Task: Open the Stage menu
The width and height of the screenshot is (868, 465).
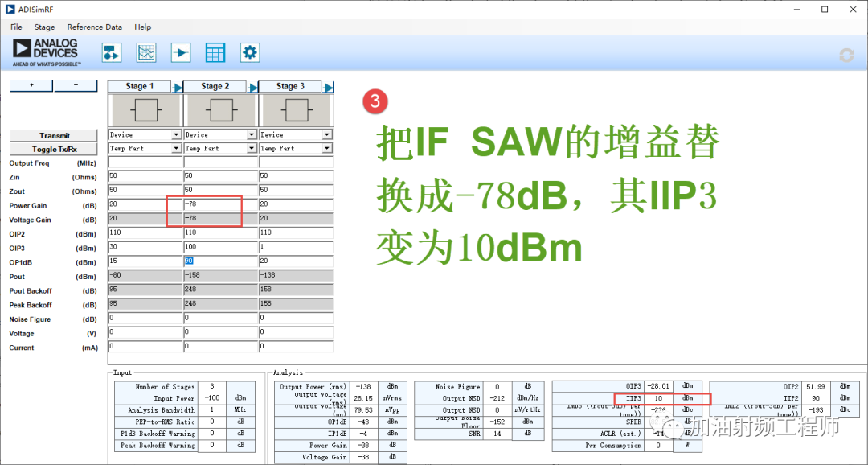Action: click(44, 27)
